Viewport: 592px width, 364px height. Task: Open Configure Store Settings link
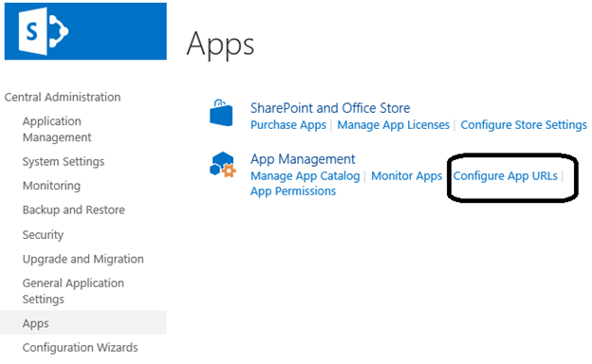click(524, 125)
